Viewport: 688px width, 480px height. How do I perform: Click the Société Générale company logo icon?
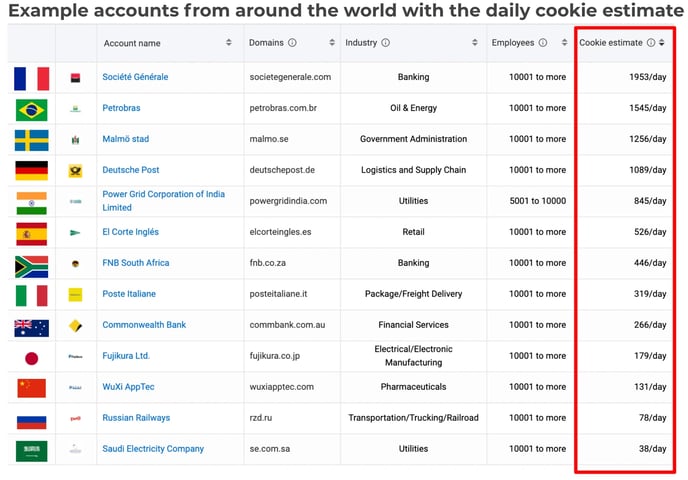tap(75, 78)
